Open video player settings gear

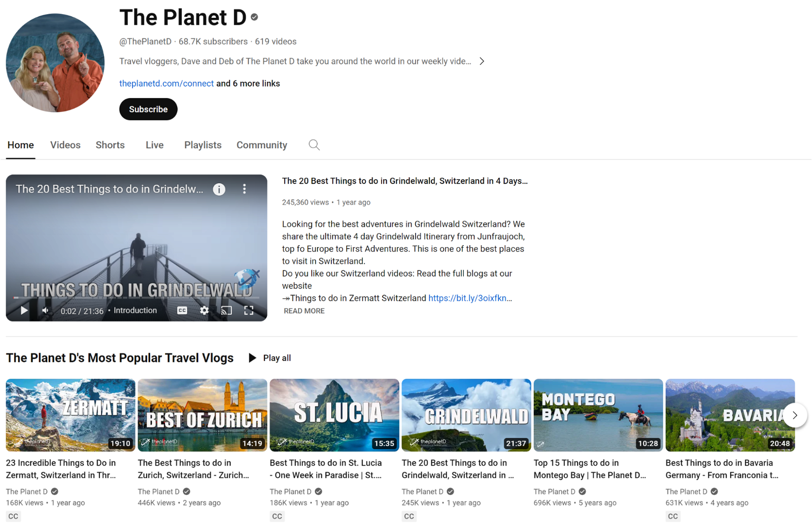point(204,311)
